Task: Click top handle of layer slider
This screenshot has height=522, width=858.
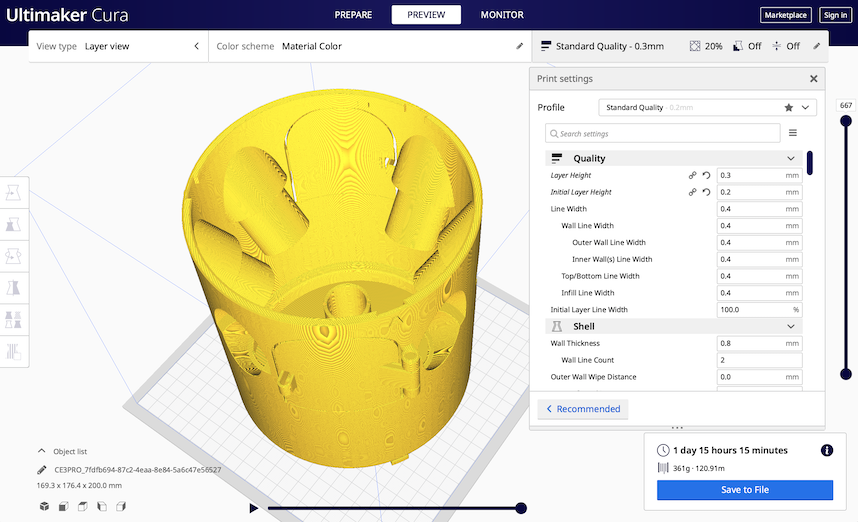Action: [846, 121]
